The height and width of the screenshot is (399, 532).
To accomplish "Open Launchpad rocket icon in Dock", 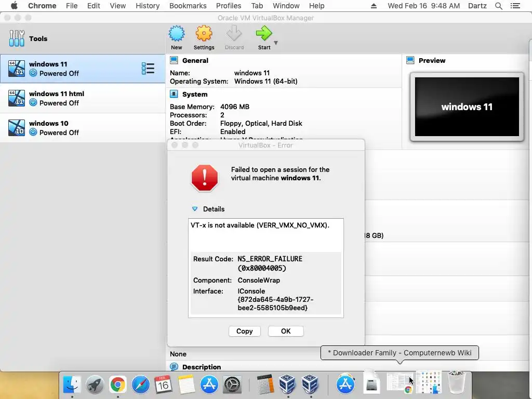I will coord(95,384).
